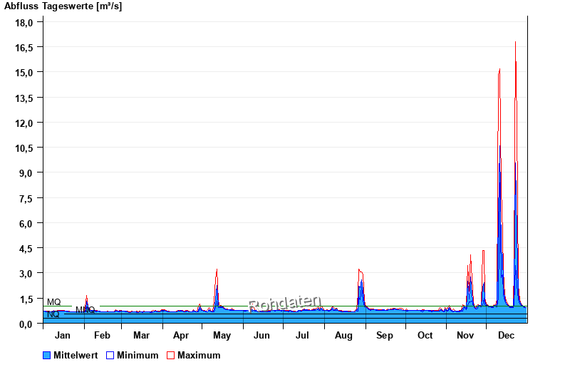
Task: Click the Rohdaten watermark text
Action: pos(285,304)
